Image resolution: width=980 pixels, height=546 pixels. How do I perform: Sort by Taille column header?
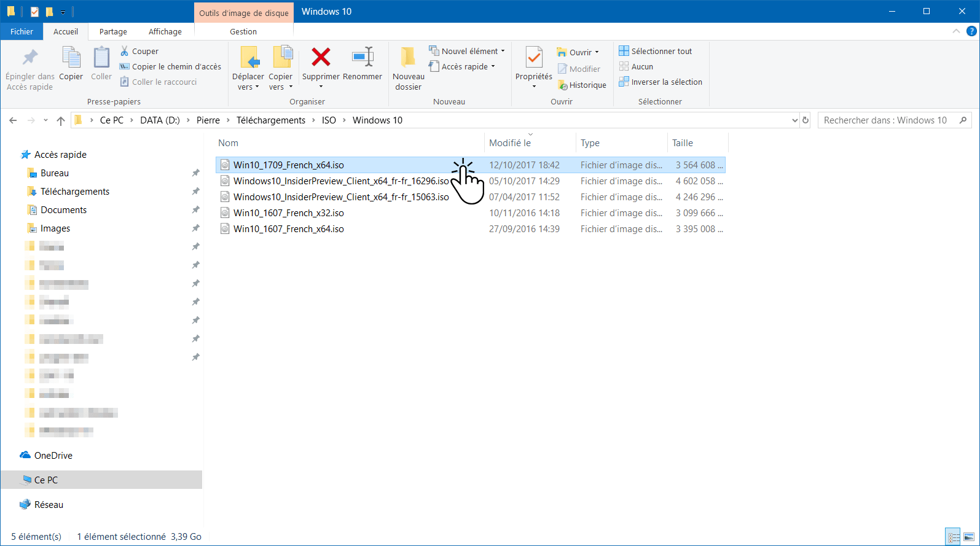(682, 143)
